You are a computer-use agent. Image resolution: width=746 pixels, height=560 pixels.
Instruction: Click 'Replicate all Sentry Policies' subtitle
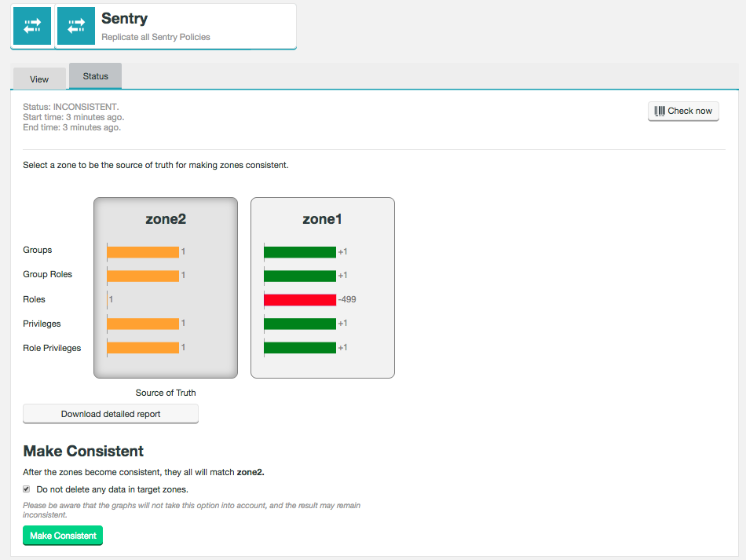tap(155, 37)
